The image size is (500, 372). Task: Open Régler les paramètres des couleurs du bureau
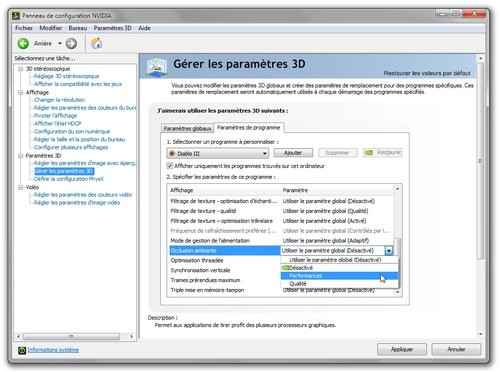pyautogui.click(x=85, y=108)
